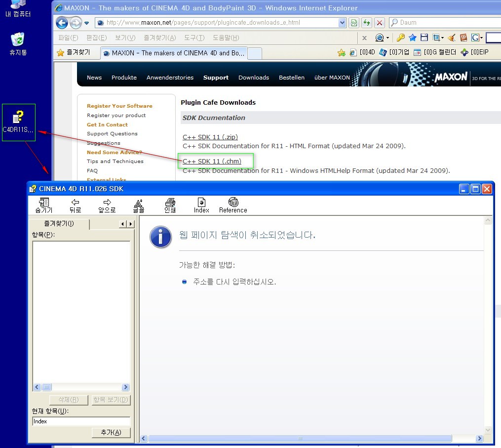Expand the Google G dropdown arrow
This screenshot has width=501, height=448.
pos(481,38)
